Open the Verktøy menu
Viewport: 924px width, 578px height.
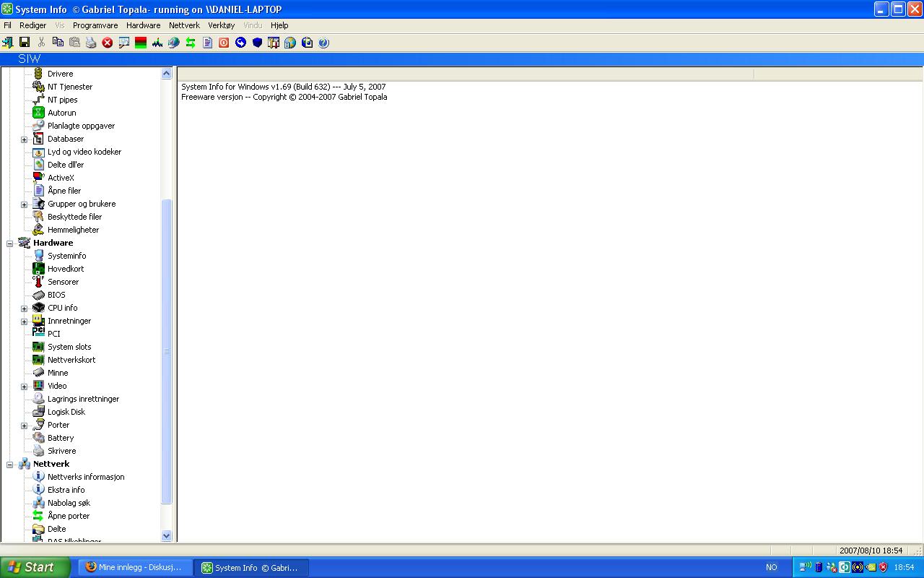coord(222,25)
